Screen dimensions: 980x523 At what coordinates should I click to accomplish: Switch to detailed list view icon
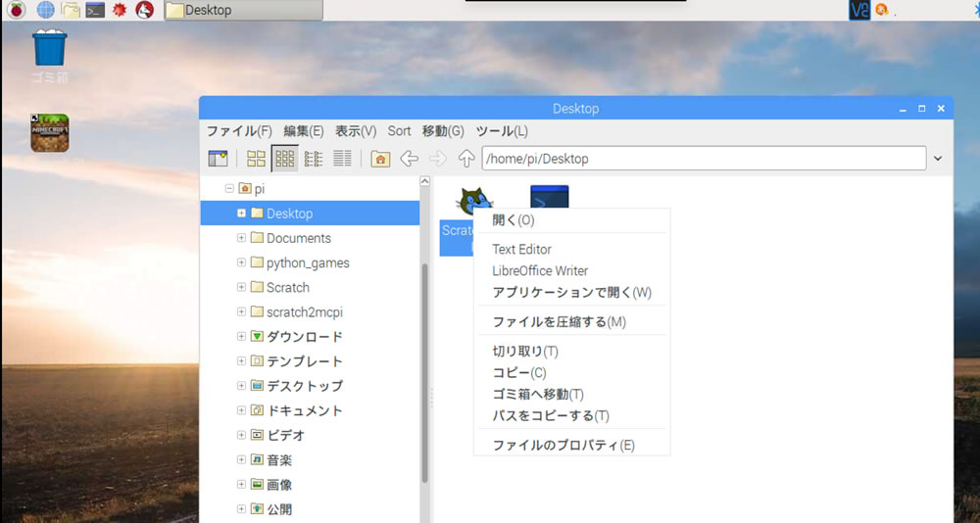click(342, 159)
